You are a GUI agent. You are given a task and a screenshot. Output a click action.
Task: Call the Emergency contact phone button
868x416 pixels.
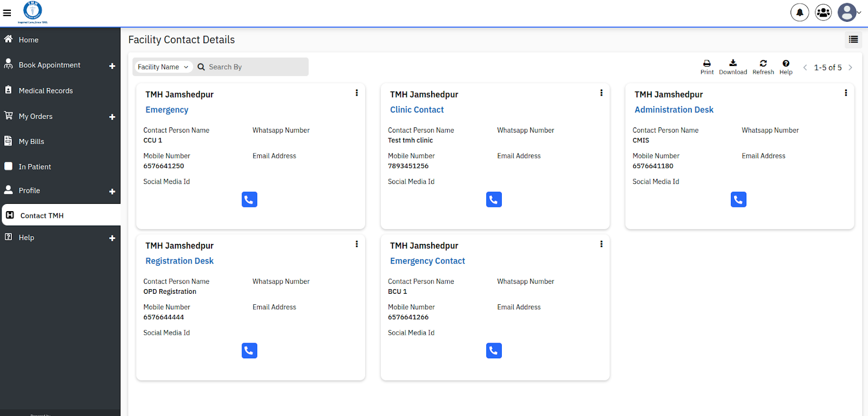tap(249, 200)
